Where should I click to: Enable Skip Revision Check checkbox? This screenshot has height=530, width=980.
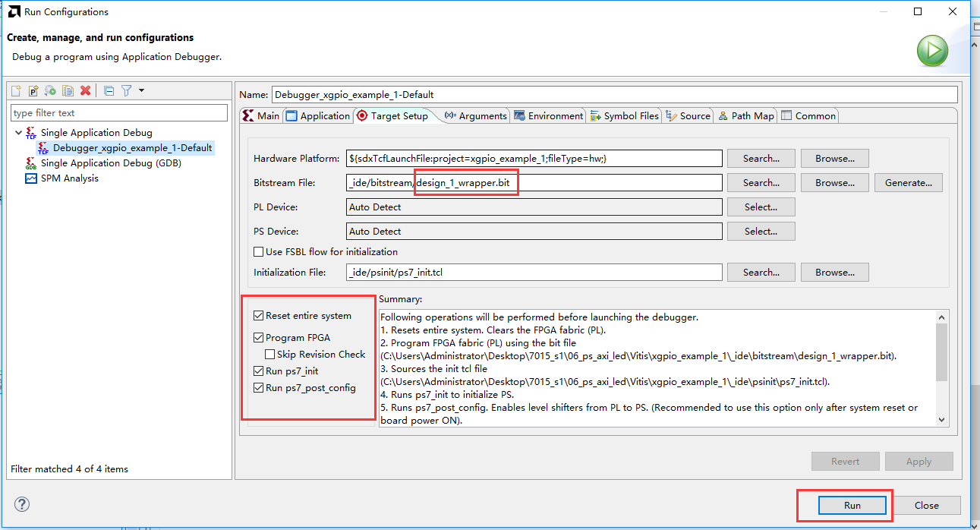270,355
